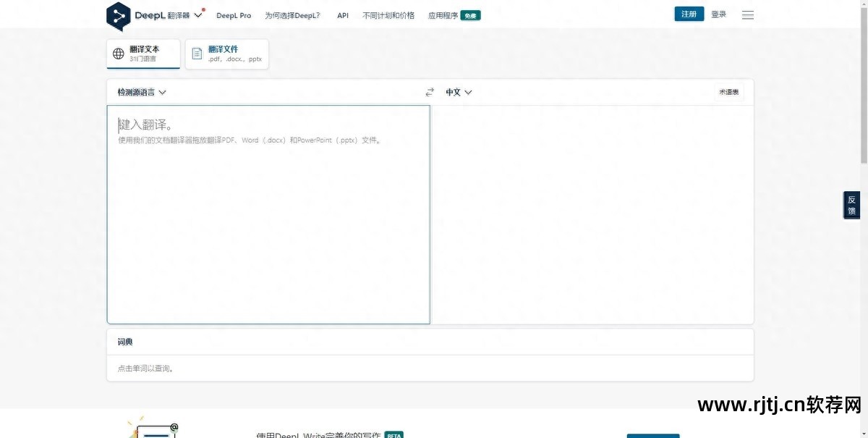Open the hamburger menu icon
Image resolution: width=868 pixels, height=438 pixels.
747,15
